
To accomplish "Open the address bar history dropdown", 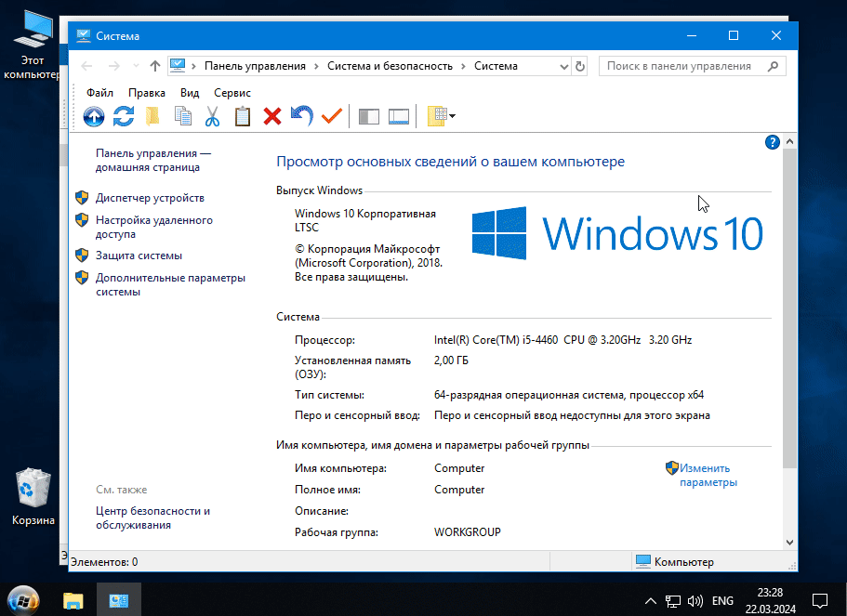I will [x=564, y=66].
